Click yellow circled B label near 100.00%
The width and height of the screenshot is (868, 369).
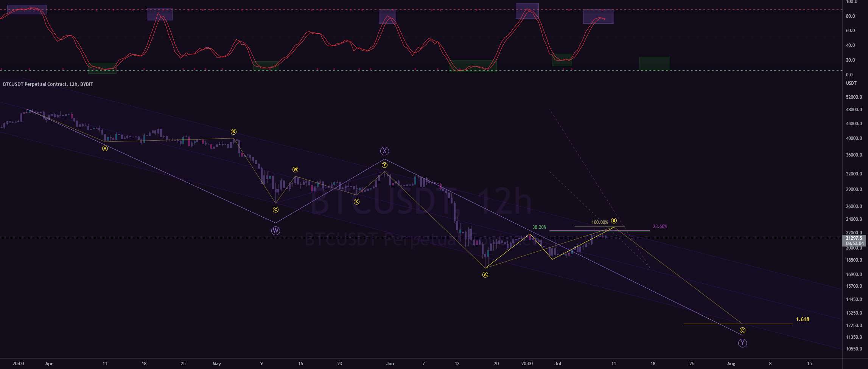[x=614, y=220]
